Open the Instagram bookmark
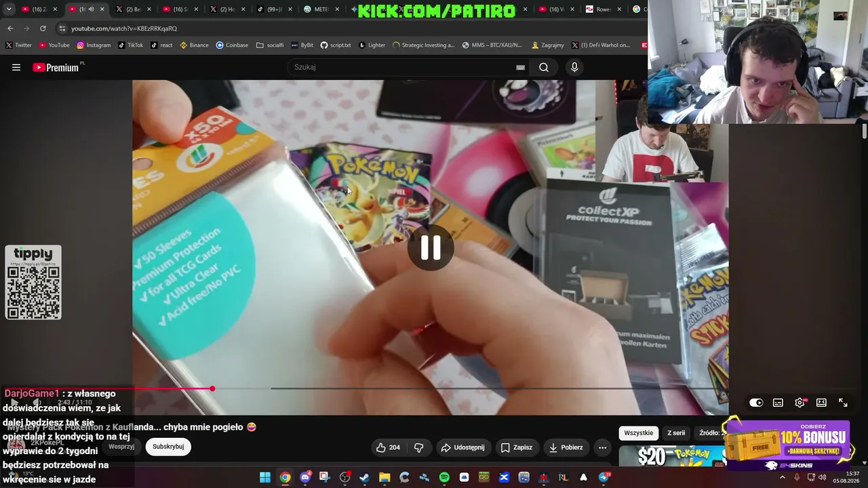868x488 pixels. [94, 45]
